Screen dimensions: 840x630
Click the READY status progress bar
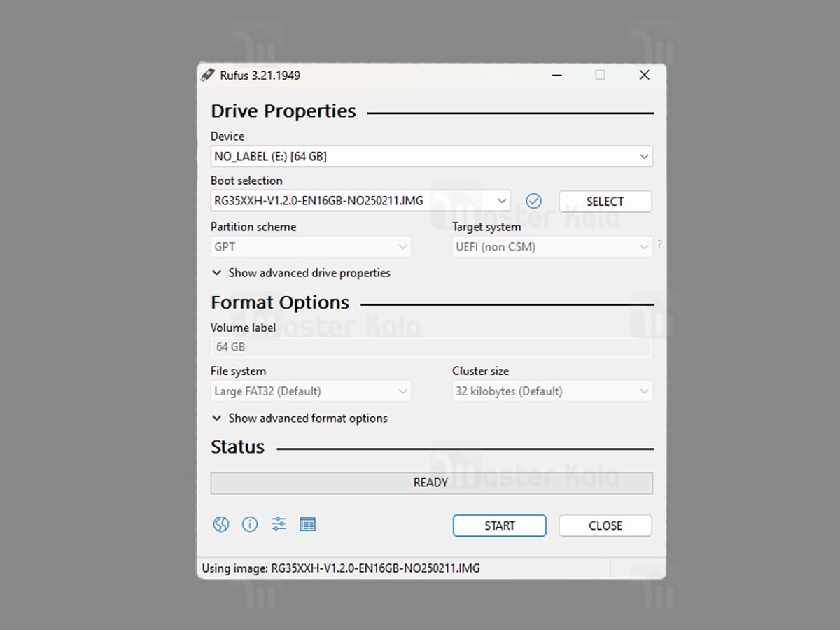[x=432, y=483]
